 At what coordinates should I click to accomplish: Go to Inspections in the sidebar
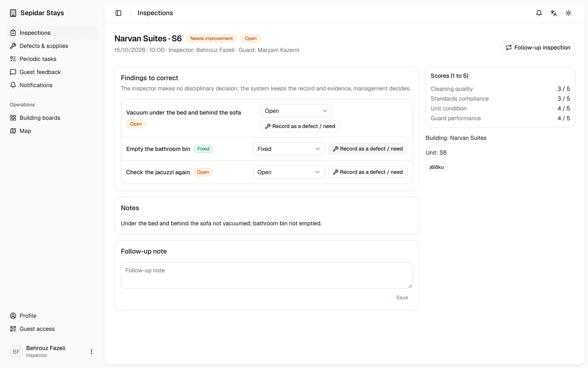(x=52, y=33)
